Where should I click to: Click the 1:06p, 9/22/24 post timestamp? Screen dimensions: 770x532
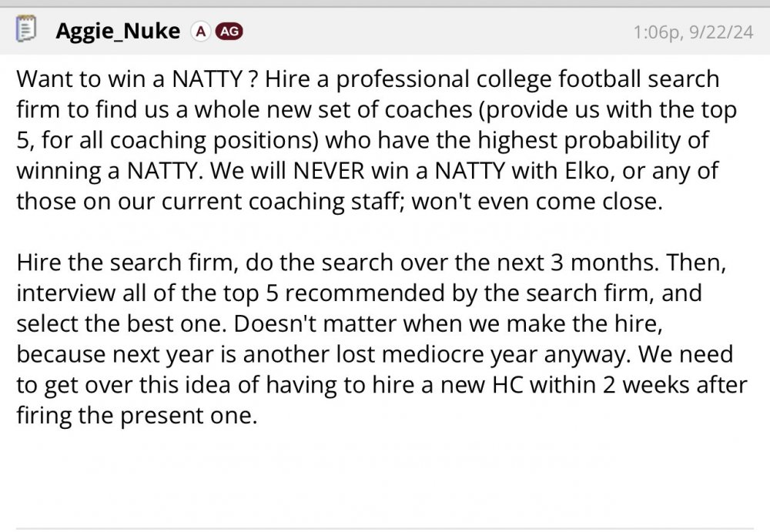click(x=691, y=32)
